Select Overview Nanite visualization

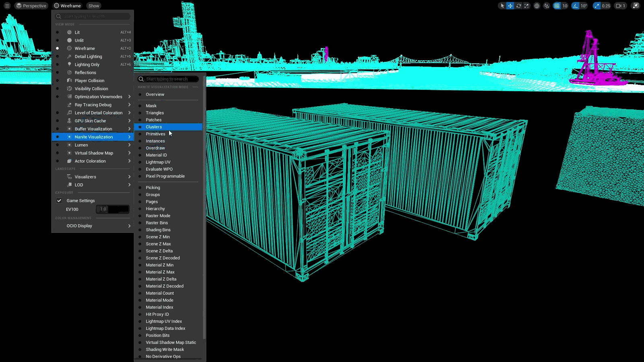(168, 95)
